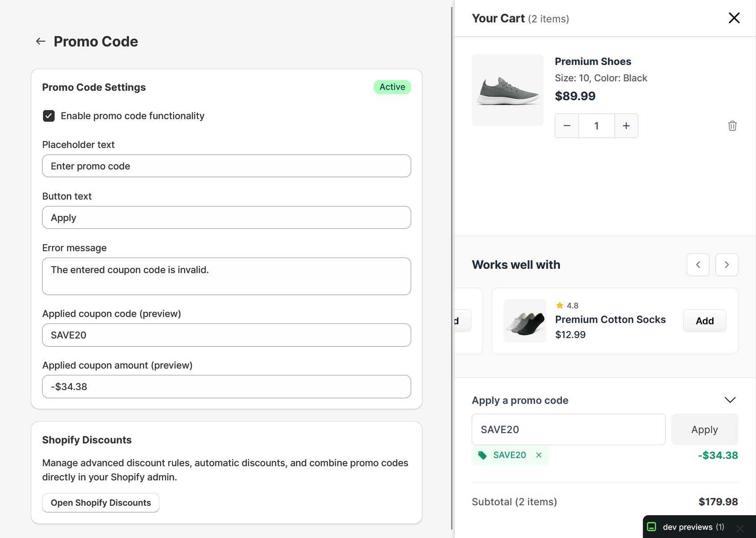Show next Works well with product

click(726, 265)
